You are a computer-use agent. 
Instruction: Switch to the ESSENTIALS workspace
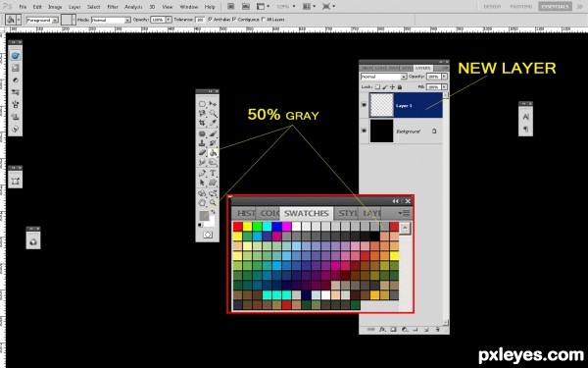point(555,7)
